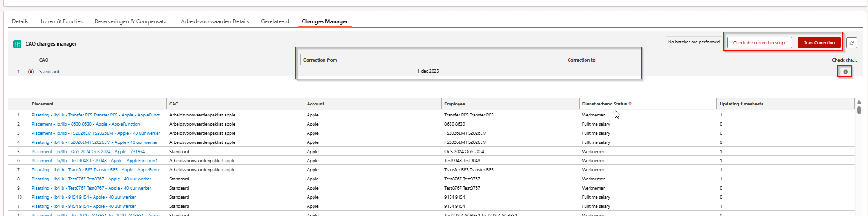Open the Reserveringen & Compensat... tab
Image resolution: width=868 pixels, height=216 pixels.
click(131, 21)
